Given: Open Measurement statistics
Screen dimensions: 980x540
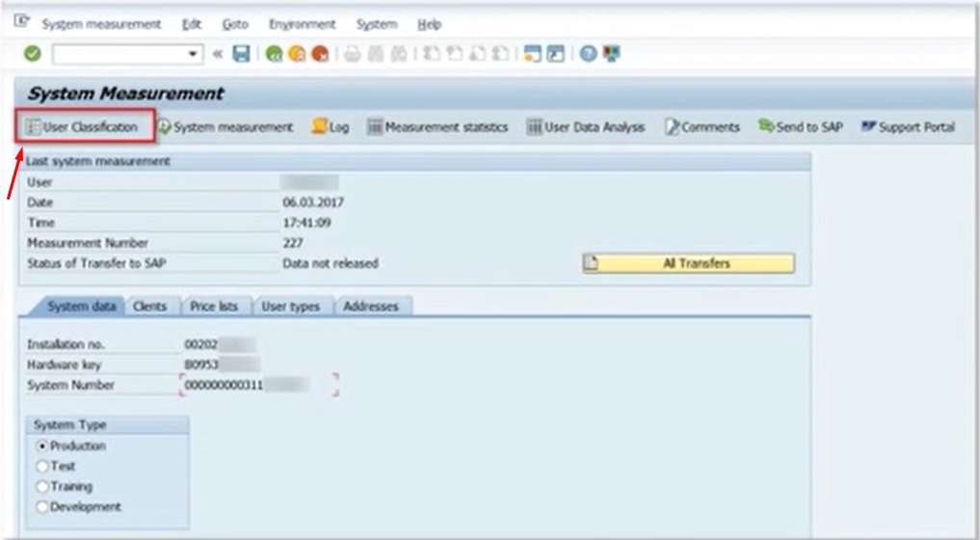Looking at the screenshot, I should click(437, 127).
